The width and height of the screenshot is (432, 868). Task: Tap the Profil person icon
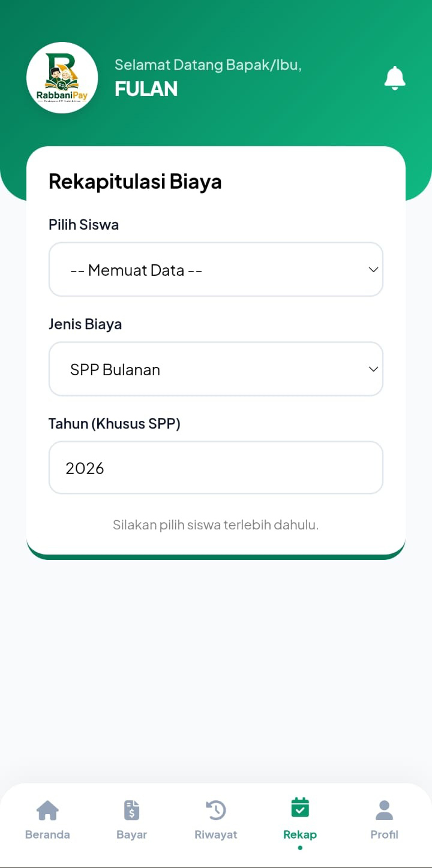(384, 810)
